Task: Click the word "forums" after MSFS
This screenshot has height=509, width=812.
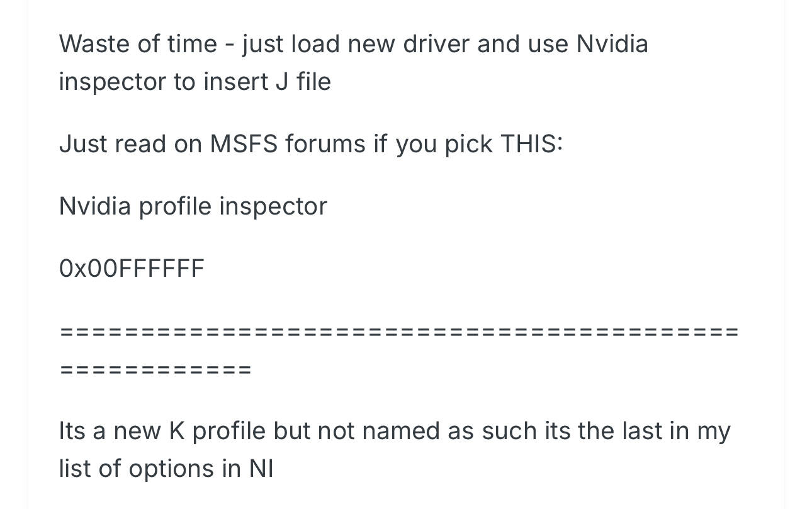Action: [x=325, y=144]
